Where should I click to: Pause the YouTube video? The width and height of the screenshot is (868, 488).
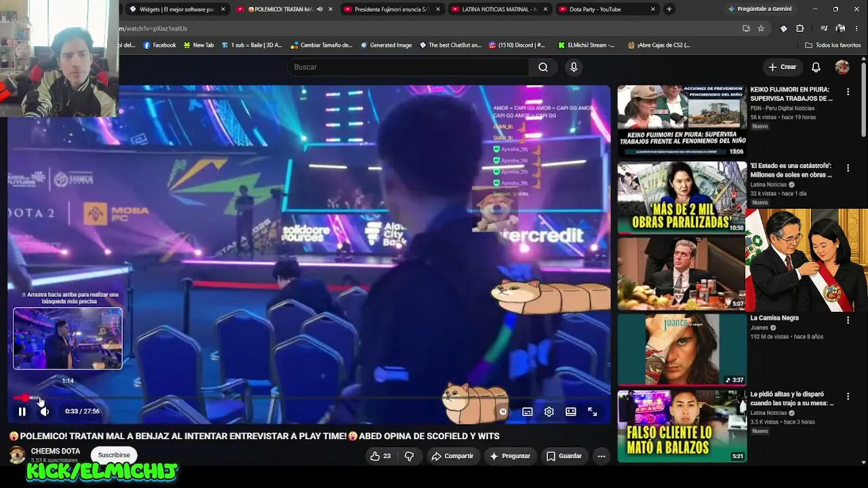22,411
